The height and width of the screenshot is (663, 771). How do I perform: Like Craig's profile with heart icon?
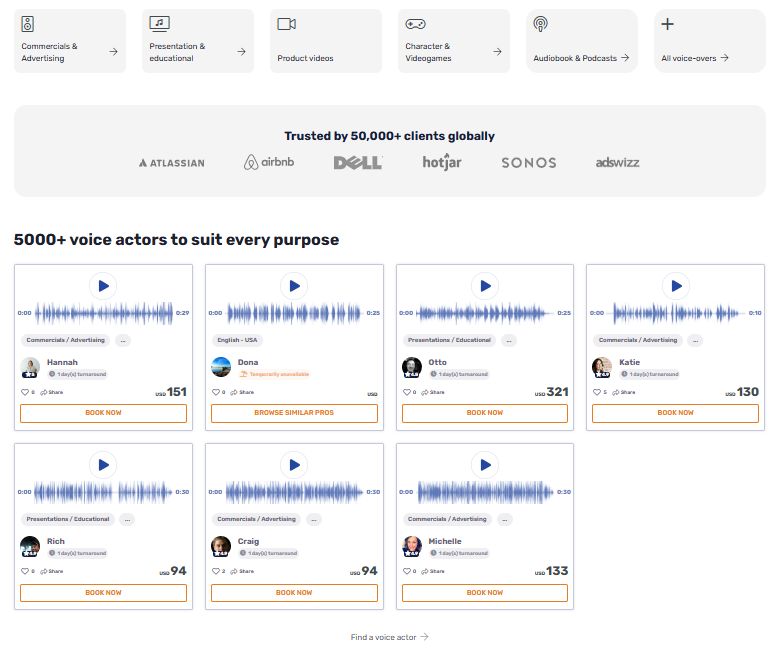pos(215,572)
